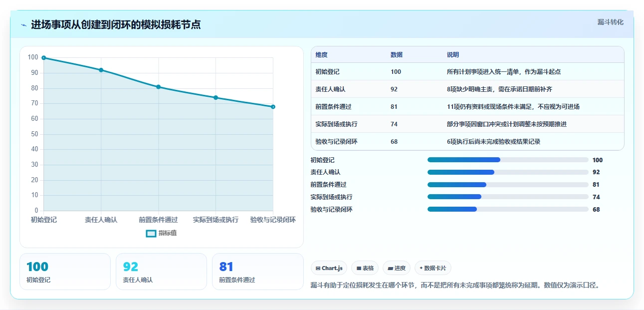Click the chart data point for 前置条件通过

pyautogui.click(x=159, y=87)
